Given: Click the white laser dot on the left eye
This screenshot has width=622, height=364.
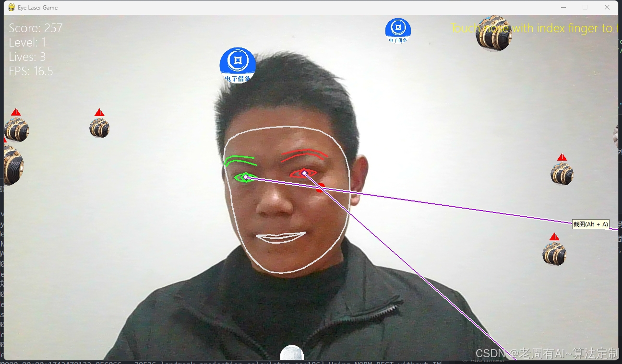Looking at the screenshot, I should [x=246, y=177].
